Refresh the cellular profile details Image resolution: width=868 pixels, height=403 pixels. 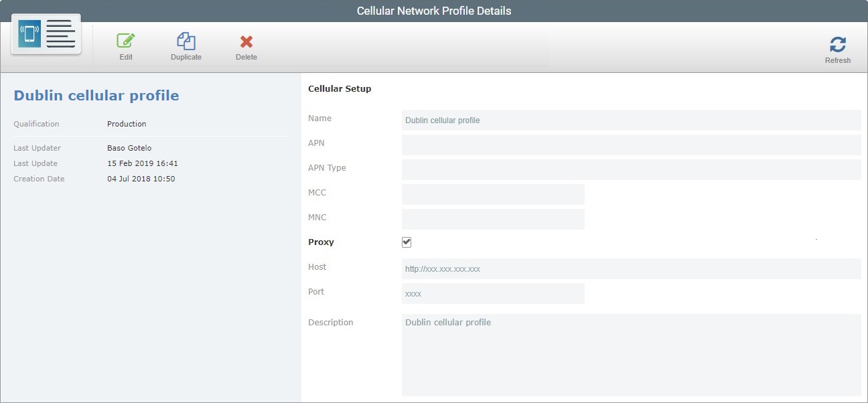[x=838, y=44]
